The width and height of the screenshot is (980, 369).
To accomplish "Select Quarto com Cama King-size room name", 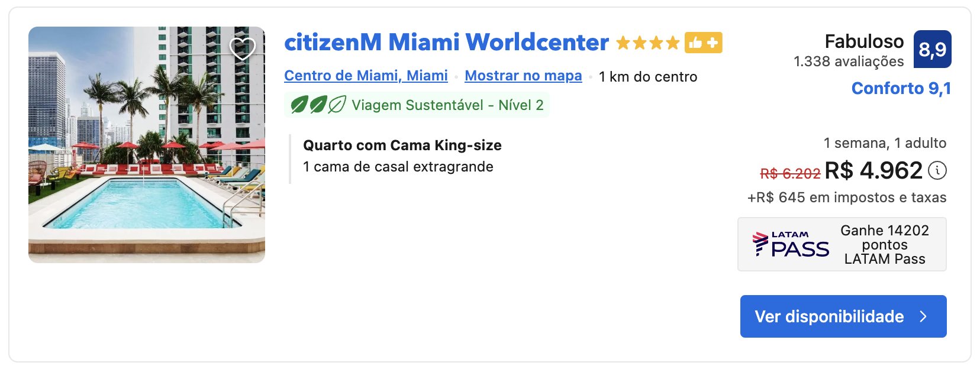I will pos(402,145).
